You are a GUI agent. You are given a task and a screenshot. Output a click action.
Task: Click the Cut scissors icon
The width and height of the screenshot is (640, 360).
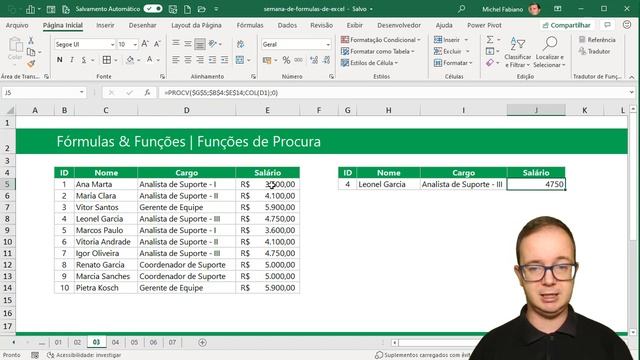pos(31,40)
